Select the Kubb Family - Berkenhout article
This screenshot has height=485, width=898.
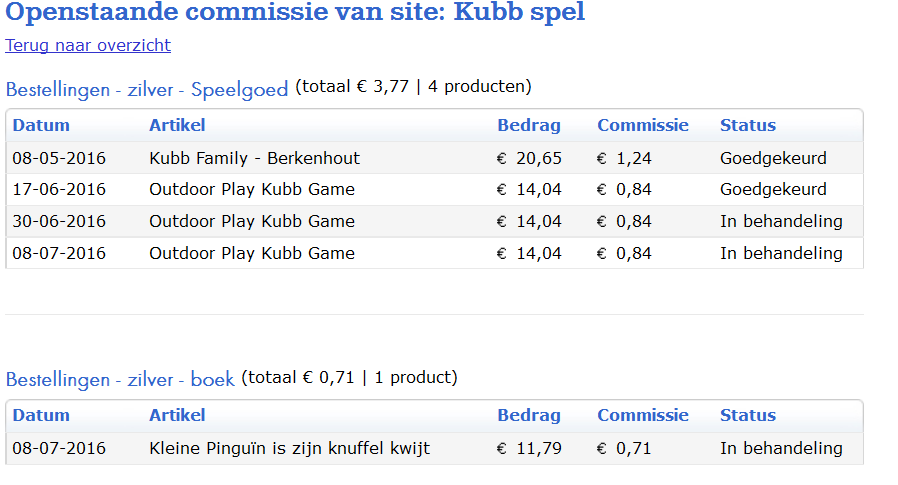point(254,158)
